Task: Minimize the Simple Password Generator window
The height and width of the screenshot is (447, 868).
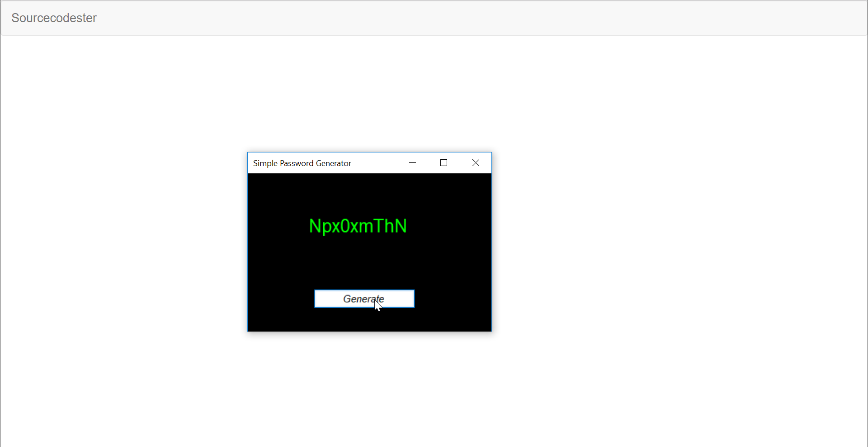Action: point(412,163)
